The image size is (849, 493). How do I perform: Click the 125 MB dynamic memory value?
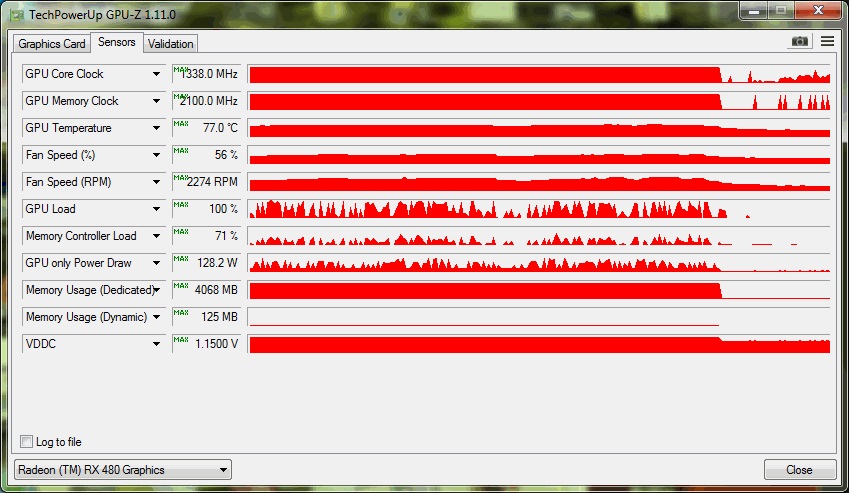pyautogui.click(x=206, y=317)
